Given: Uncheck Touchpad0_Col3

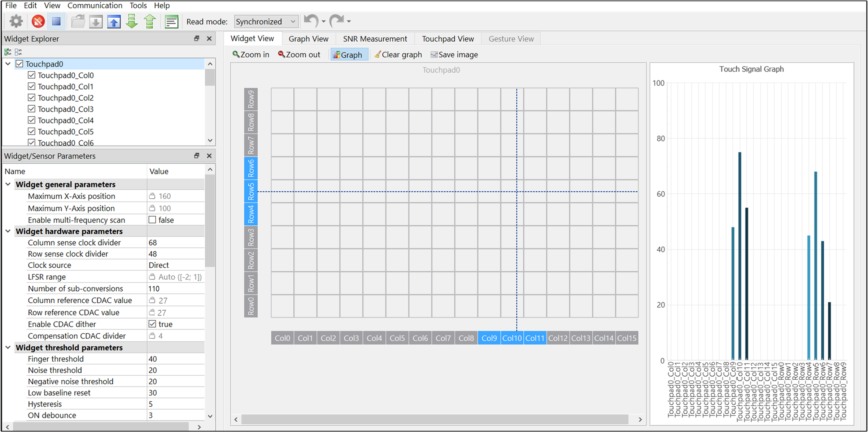Looking at the screenshot, I should pos(31,109).
